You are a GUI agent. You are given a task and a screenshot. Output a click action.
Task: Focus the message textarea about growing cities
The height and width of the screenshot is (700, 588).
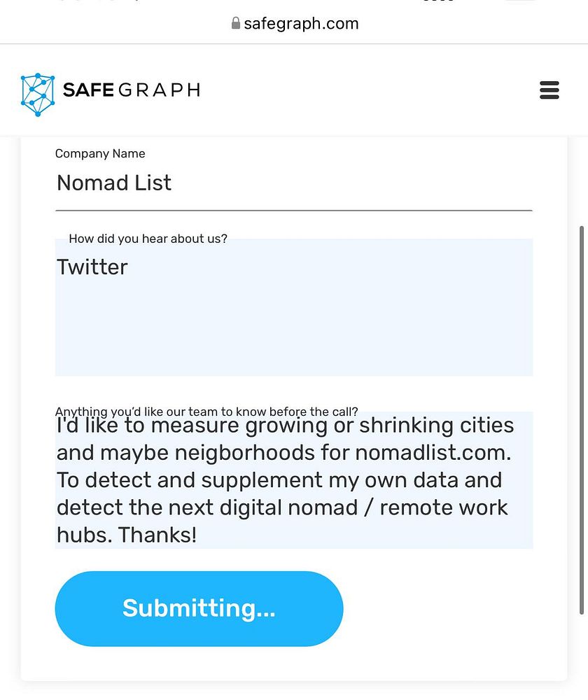[x=294, y=480]
